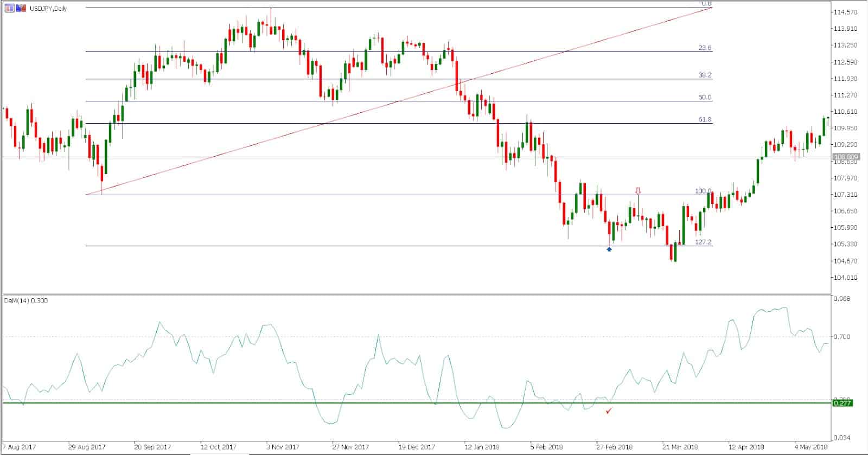868x455 pixels.
Task: Select the 38.2 Fibonacci level label
Action: (x=704, y=75)
